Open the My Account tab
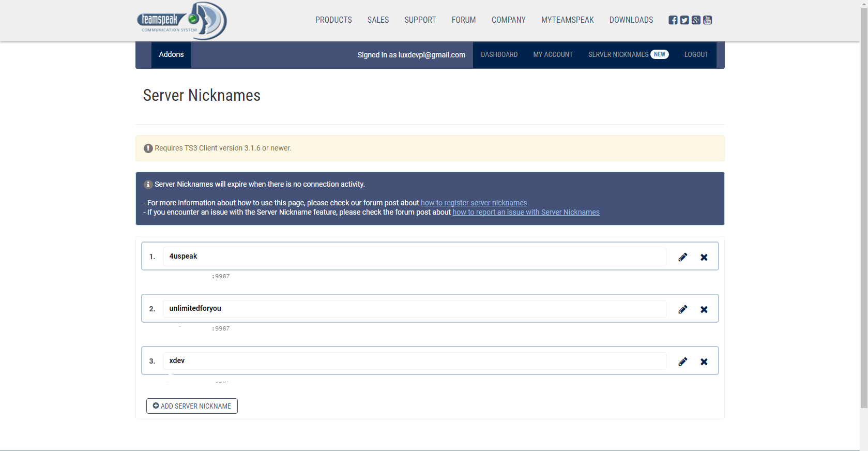This screenshot has height=451, width=868. click(x=553, y=55)
